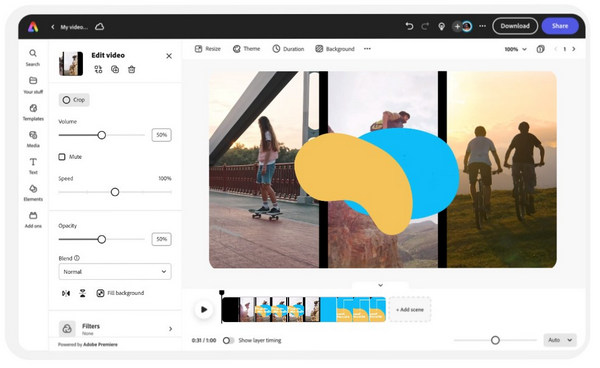Click the Share button
Image resolution: width=600 pixels, height=368 pixels.
[x=560, y=26]
